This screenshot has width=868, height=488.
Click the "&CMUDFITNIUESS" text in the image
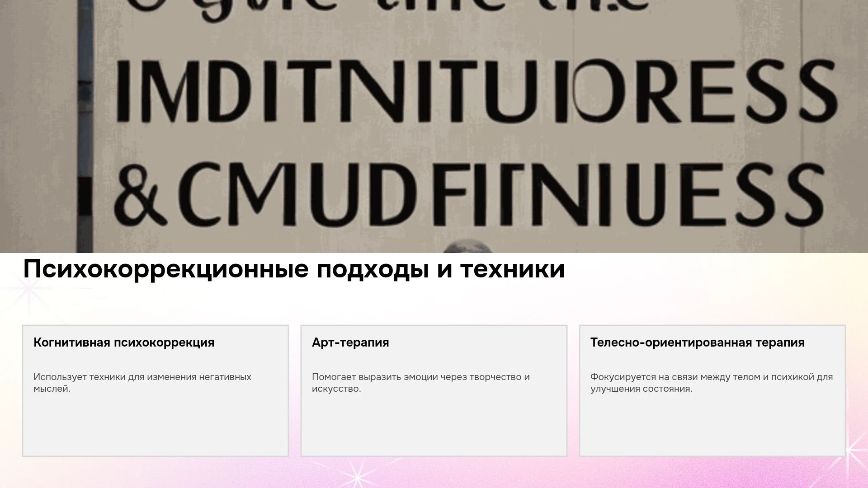click(x=469, y=194)
